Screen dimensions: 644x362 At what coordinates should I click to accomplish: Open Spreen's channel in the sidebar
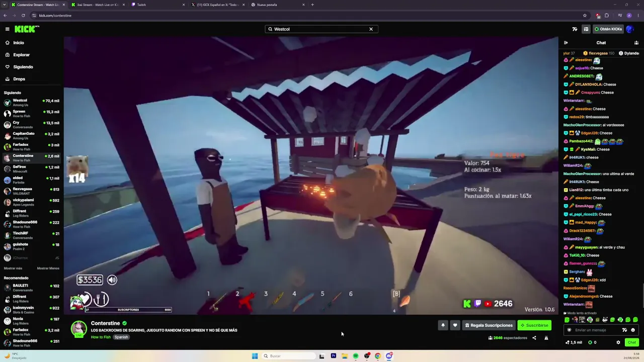click(x=31, y=114)
